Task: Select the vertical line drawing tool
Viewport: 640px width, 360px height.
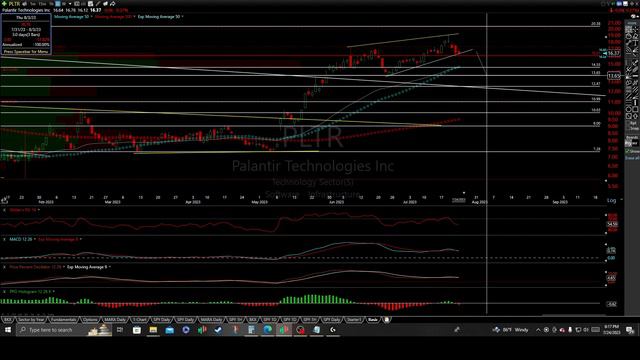Action: (x=636, y=102)
